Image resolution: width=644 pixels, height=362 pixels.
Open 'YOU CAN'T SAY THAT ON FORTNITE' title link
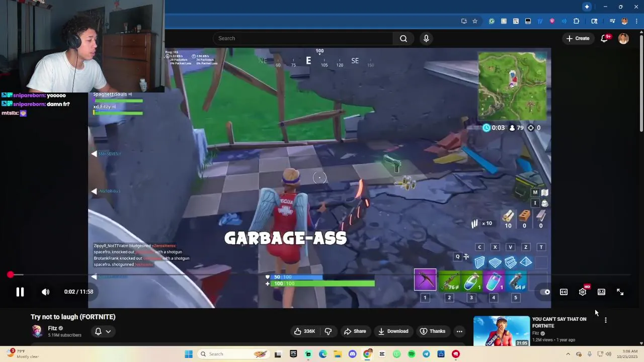pyautogui.click(x=559, y=322)
